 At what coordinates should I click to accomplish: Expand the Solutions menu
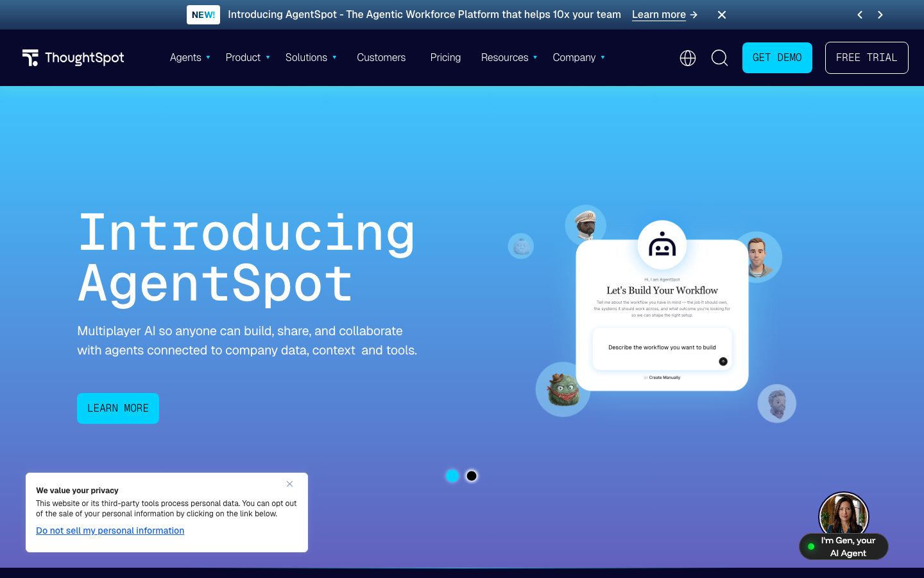(311, 58)
